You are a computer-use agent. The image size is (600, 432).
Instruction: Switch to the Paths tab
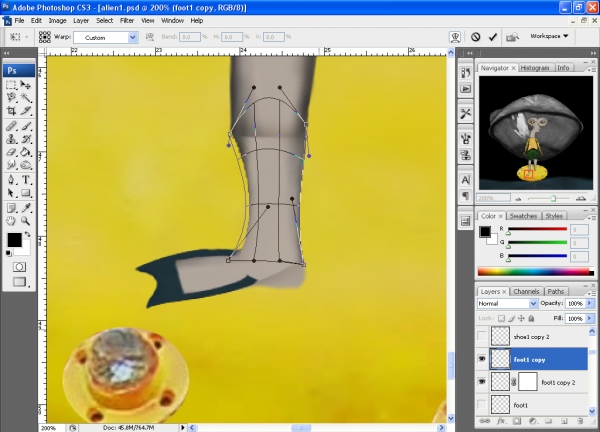(x=556, y=292)
